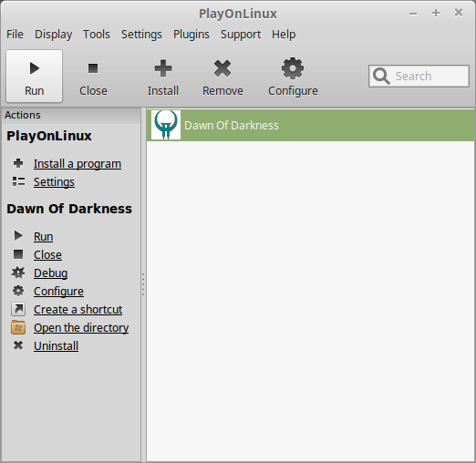476x463 pixels.
Task: Click the Remove X toolbar icon
Action: tap(222, 68)
